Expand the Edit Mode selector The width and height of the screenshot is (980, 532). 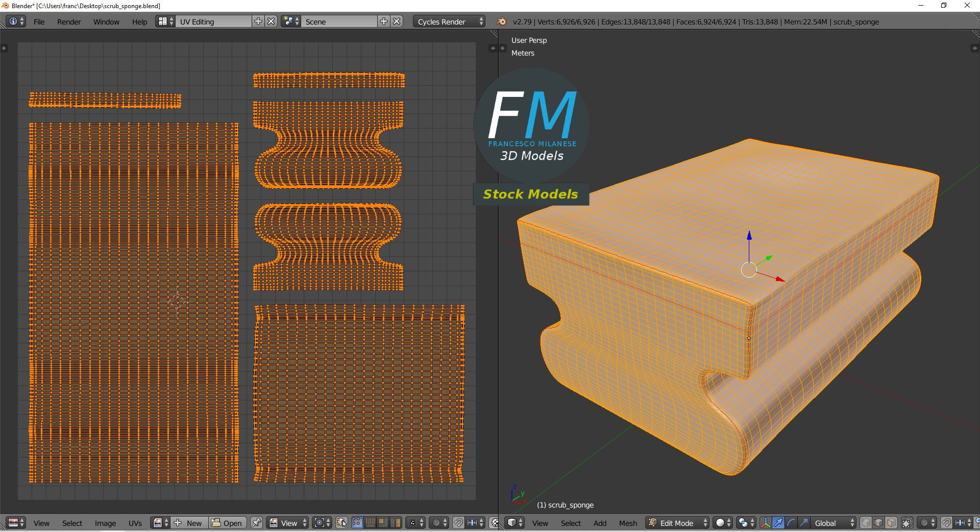coord(677,523)
